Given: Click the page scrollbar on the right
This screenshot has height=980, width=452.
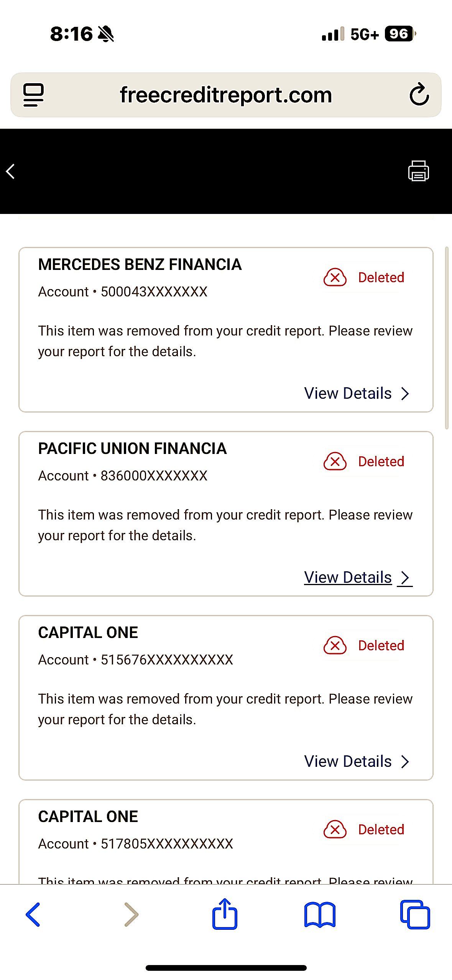Looking at the screenshot, I should click(x=447, y=338).
